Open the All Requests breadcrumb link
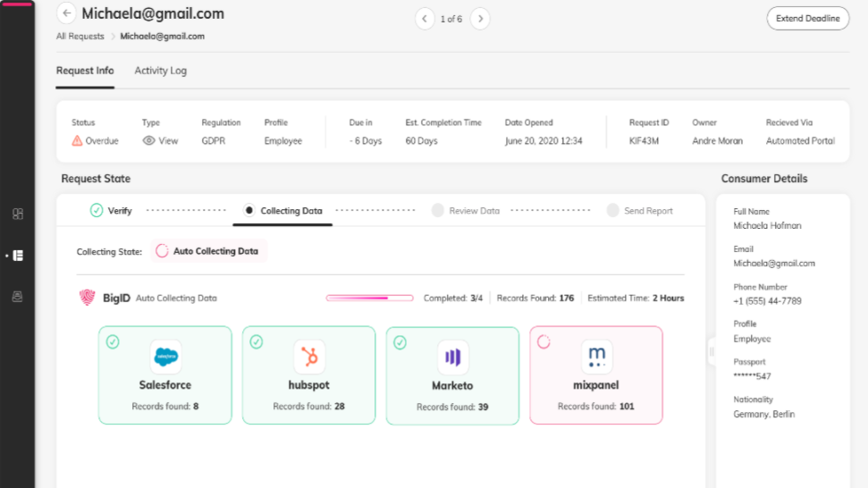This screenshot has width=868, height=488. click(80, 36)
